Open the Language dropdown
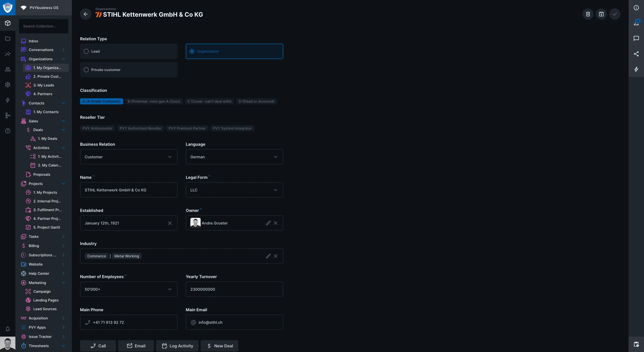Screen dimensions: 644x352 tap(235, 157)
